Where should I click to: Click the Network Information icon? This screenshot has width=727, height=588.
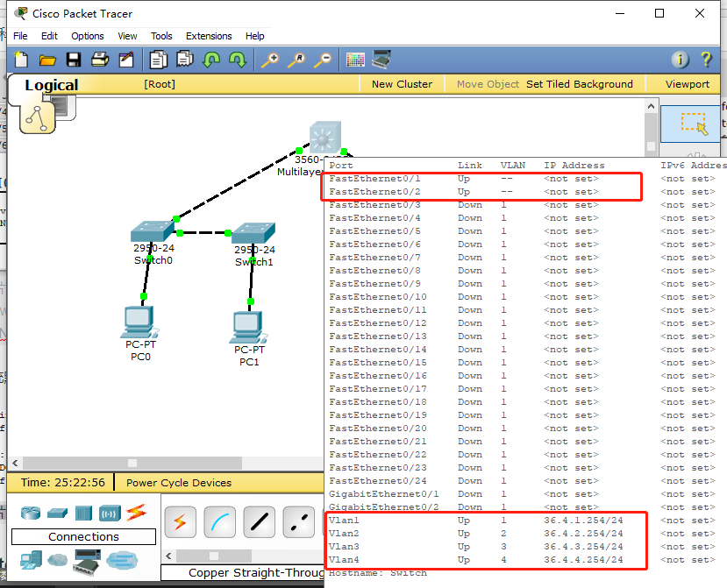[681, 60]
